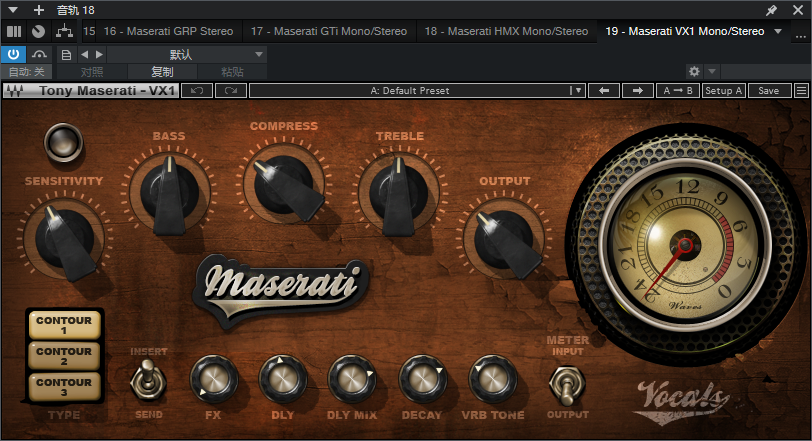Load next Waves preset right arrow

638,91
